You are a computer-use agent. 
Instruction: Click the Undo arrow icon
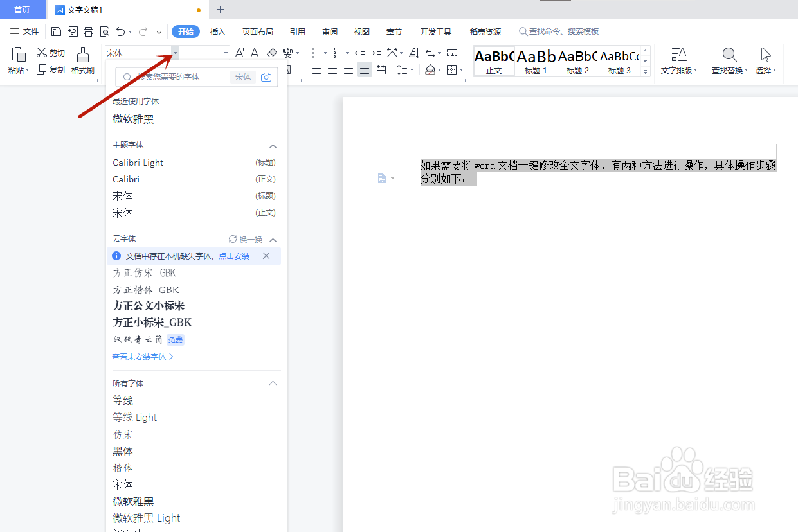click(120, 31)
